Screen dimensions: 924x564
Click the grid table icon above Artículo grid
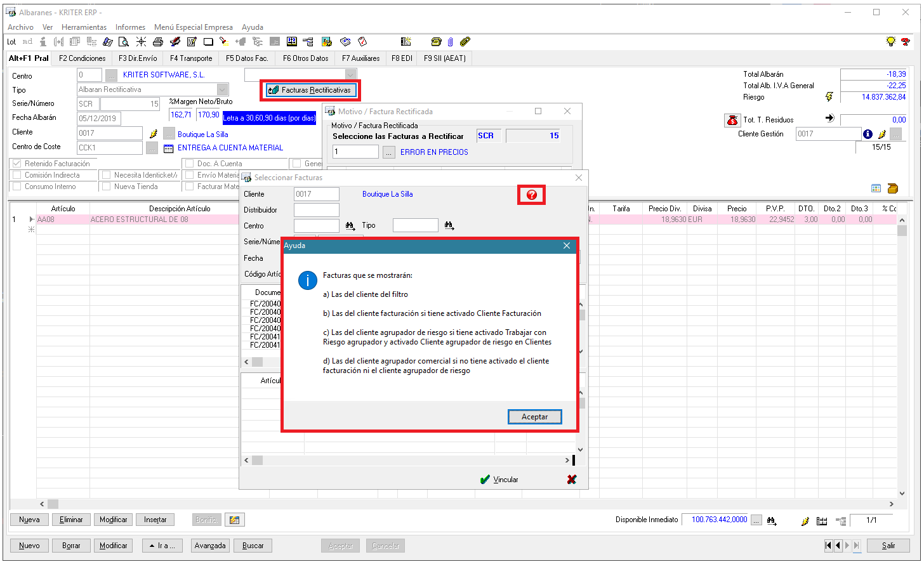[x=876, y=188]
